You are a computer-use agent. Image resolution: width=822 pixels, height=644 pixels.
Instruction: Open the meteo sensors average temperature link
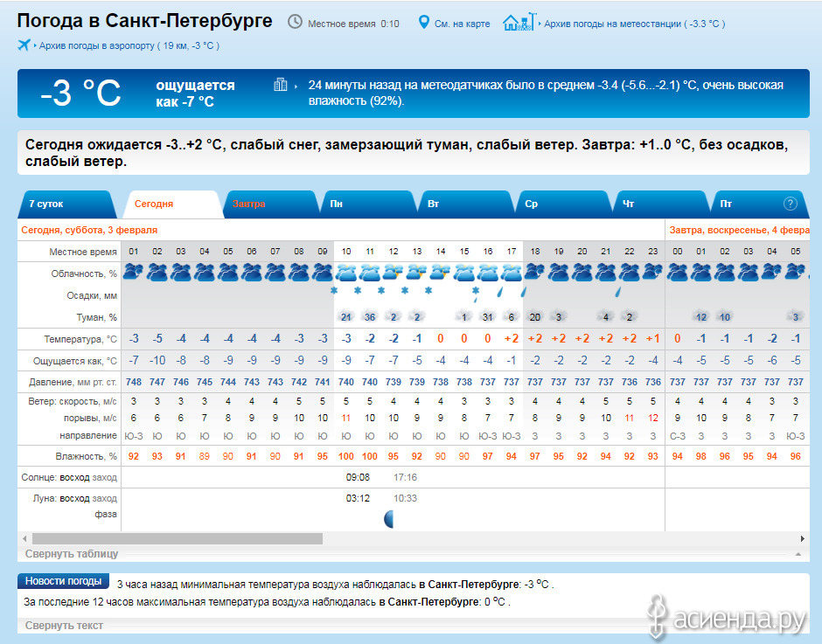point(545,93)
